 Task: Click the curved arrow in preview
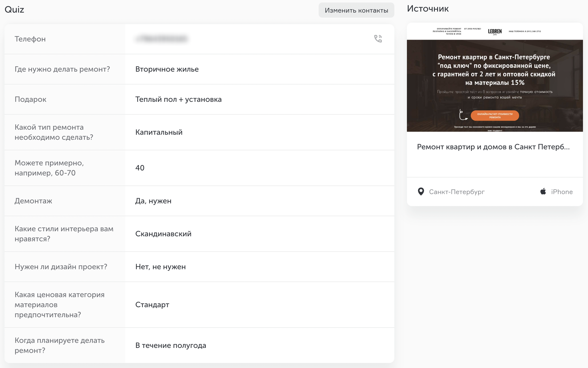click(462, 115)
